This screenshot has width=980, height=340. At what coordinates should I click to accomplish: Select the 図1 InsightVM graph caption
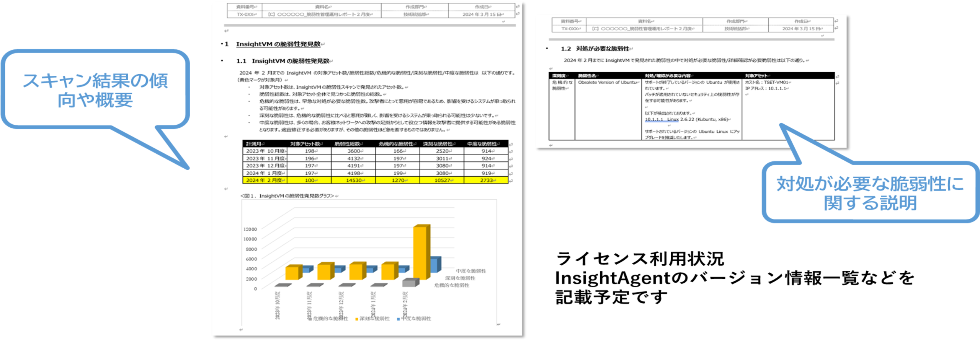click(287, 196)
